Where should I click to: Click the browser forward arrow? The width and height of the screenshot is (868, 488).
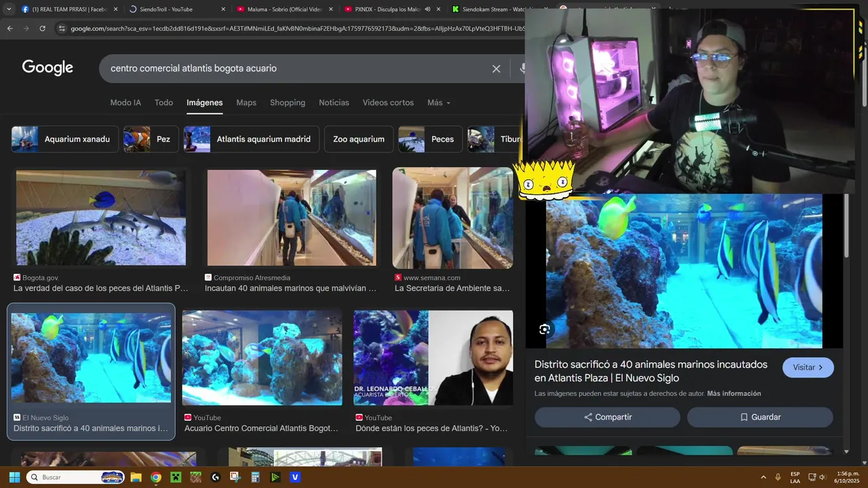(x=26, y=28)
